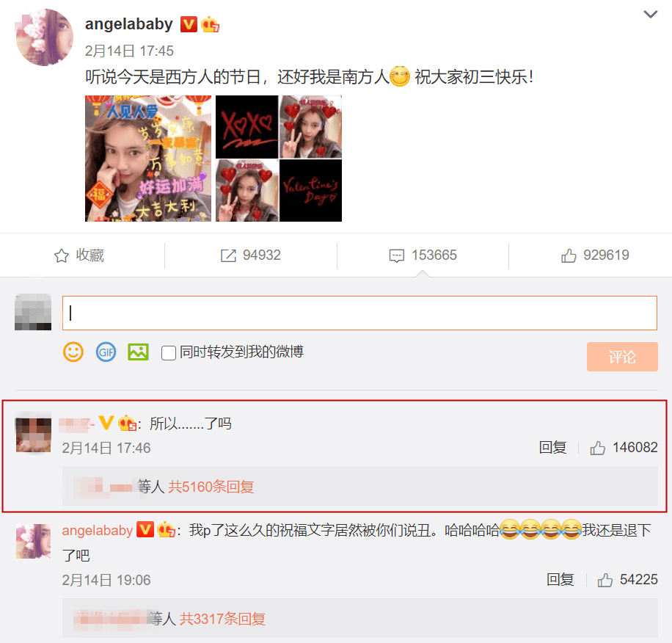Screen dimensions: 672x643
Task: Click the orange 评论 submit button
Action: point(622,357)
